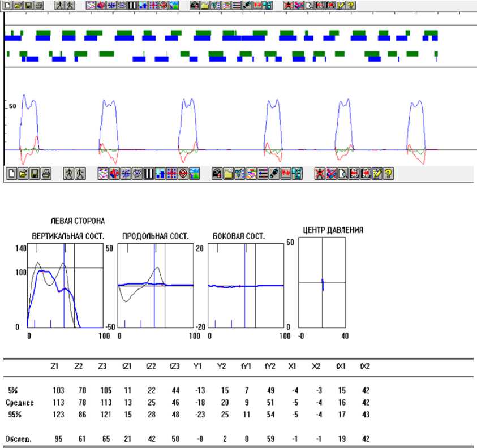Open Help question-mark icon in top toolbar

(351, 6)
